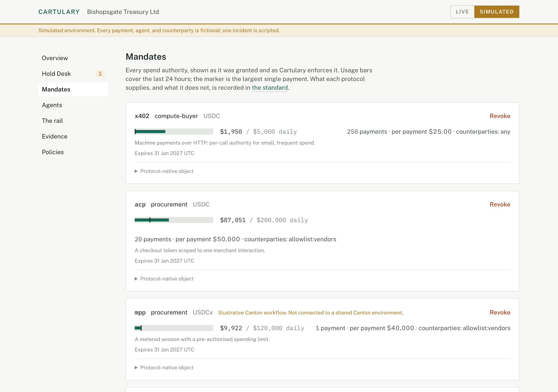Click the mpp protocol label
This screenshot has width=558, height=392.
[140, 313]
